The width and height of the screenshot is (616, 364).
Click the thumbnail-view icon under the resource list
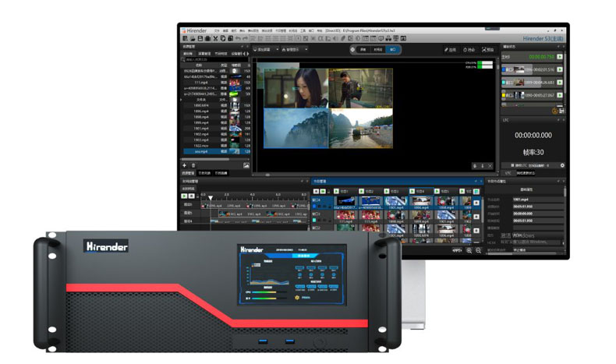coord(246,165)
